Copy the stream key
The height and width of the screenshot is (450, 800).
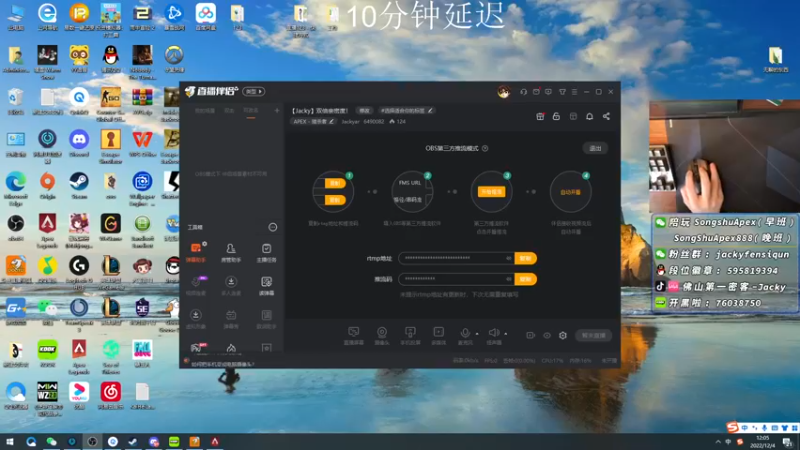click(526, 279)
